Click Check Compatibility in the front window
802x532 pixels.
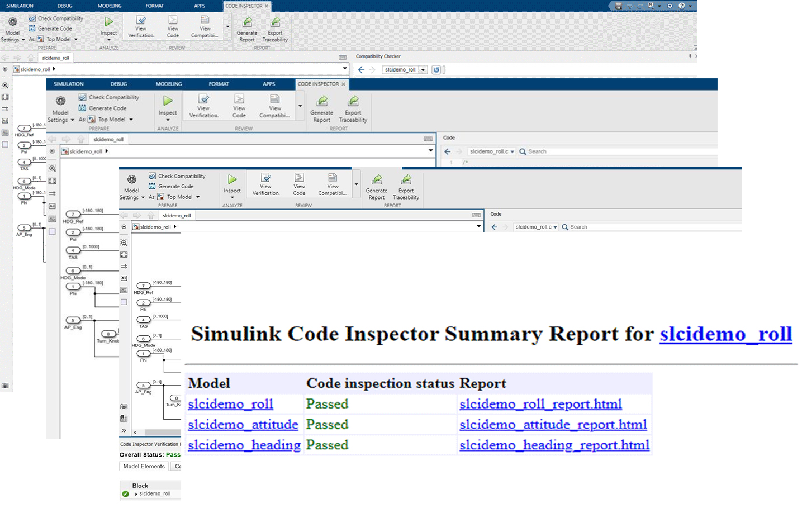click(x=177, y=176)
